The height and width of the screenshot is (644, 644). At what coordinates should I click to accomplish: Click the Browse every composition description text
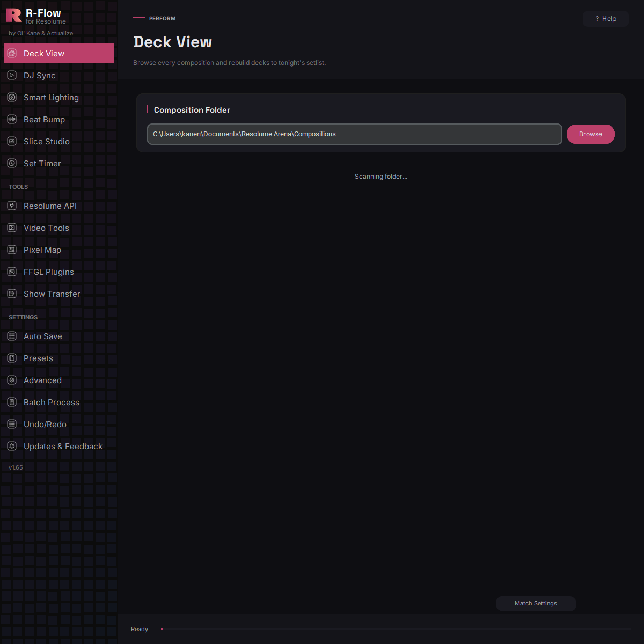click(x=229, y=63)
